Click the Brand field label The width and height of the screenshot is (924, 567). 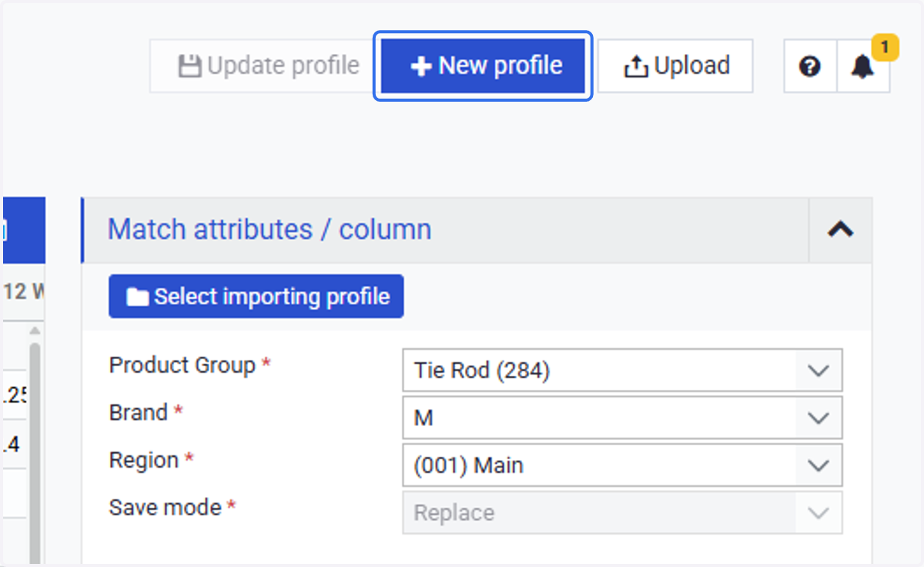click(x=139, y=413)
